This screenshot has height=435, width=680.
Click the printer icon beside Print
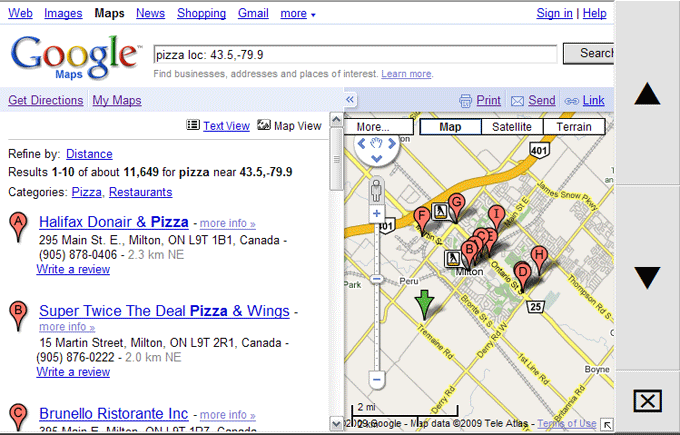click(x=465, y=101)
